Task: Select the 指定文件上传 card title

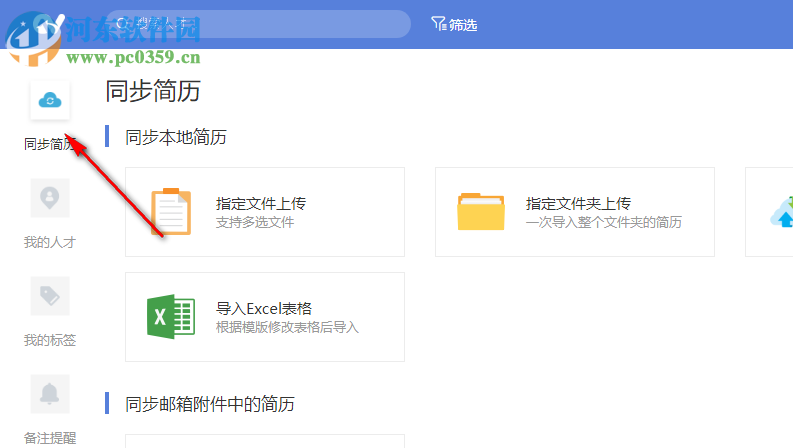Action: pos(261,204)
